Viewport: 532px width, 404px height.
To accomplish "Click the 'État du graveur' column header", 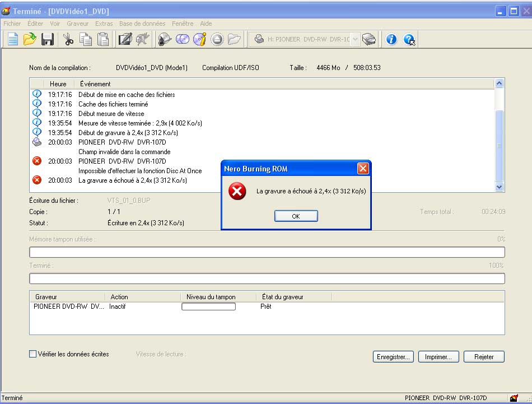I will tap(294, 297).
